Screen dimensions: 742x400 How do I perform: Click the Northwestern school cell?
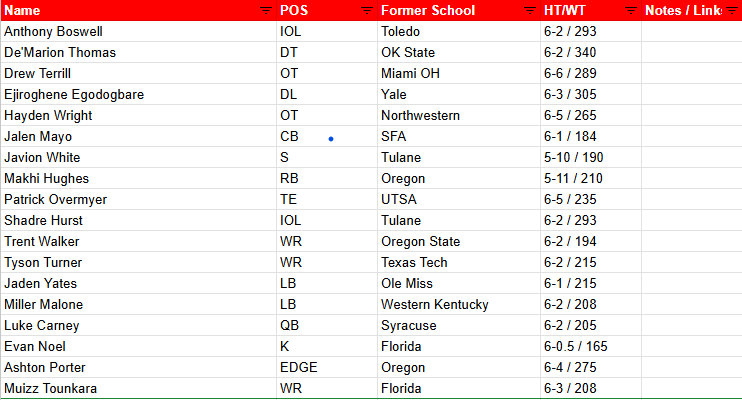click(421, 115)
